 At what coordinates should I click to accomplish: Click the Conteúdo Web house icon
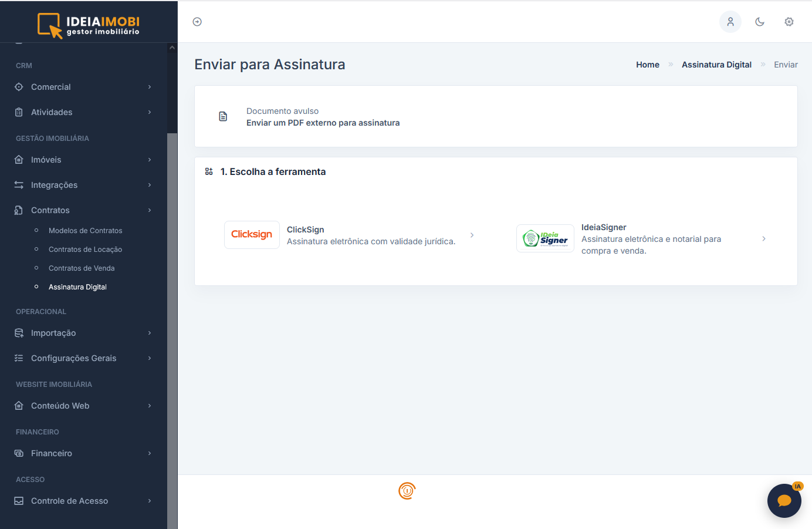[19, 406]
